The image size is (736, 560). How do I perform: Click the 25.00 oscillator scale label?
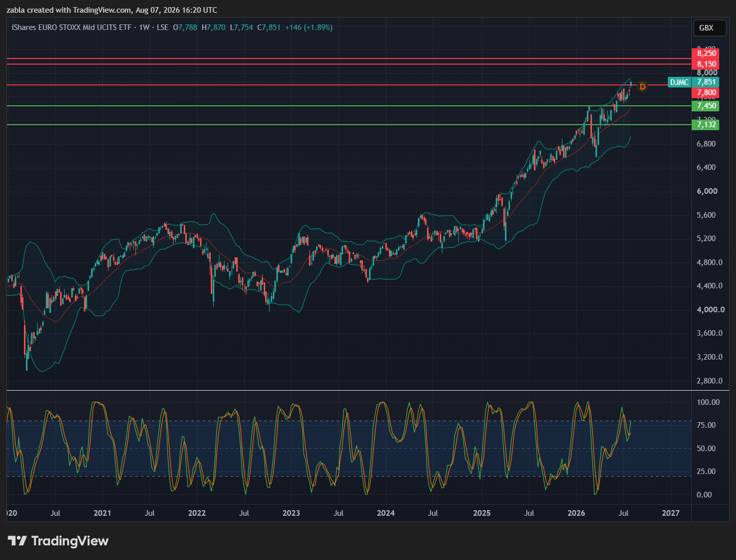706,471
